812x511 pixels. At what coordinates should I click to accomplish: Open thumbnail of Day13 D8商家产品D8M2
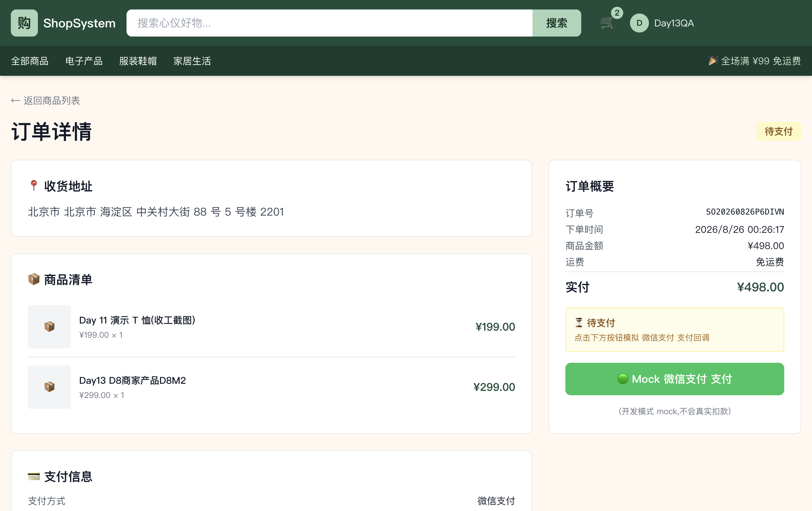click(x=49, y=387)
